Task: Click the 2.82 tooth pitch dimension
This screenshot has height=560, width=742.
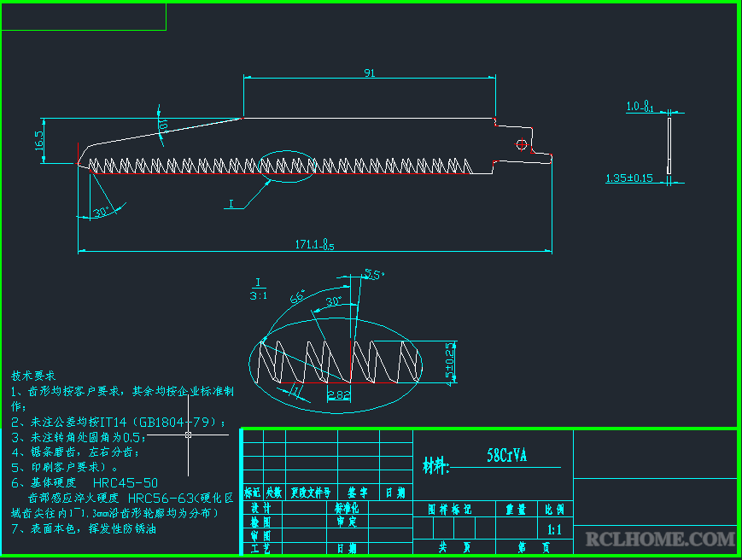Action: [x=339, y=395]
